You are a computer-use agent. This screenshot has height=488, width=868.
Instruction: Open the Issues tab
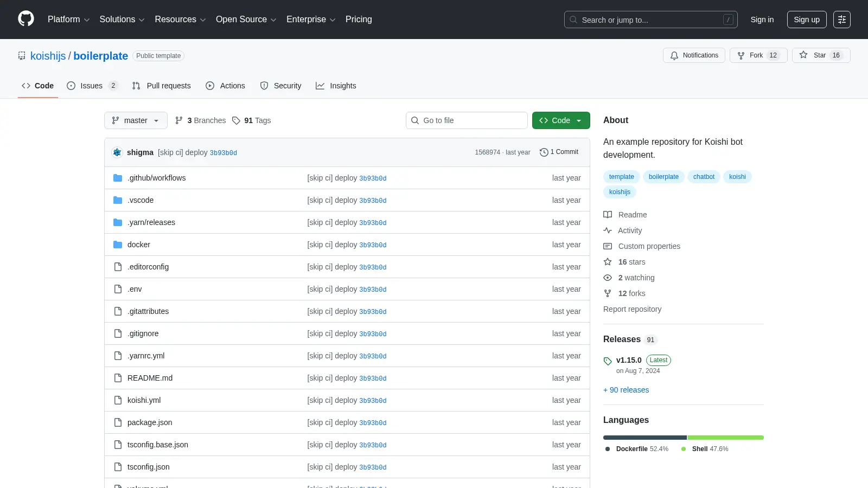92,86
